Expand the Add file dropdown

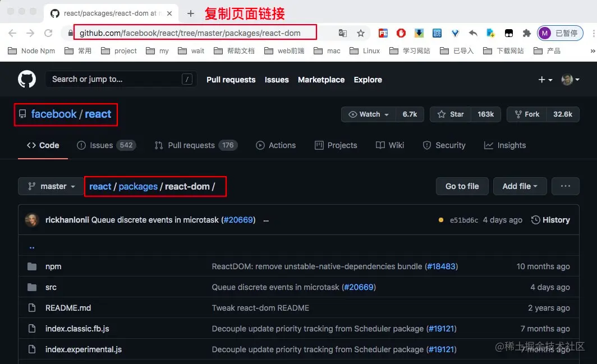coord(520,186)
